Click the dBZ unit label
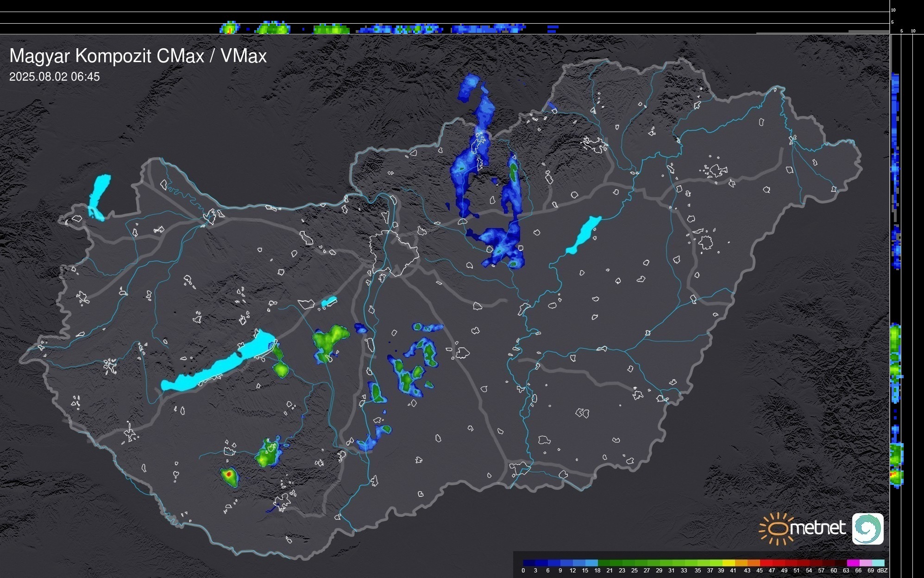Image resolution: width=924 pixels, height=578 pixels. pyautogui.click(x=882, y=571)
